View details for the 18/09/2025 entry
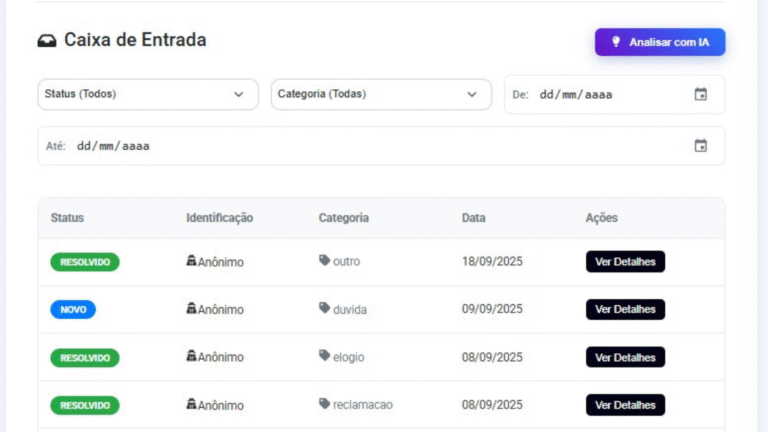Screen dimensions: 768x432 (625, 261)
